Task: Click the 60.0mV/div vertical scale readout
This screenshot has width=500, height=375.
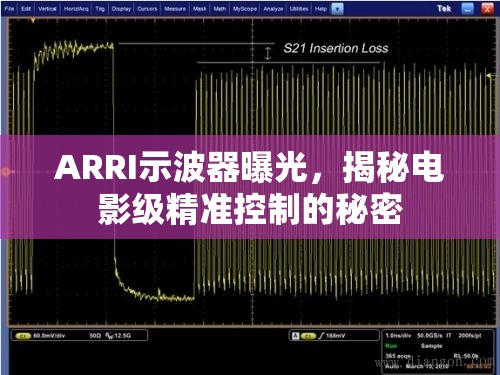Action: point(49,336)
